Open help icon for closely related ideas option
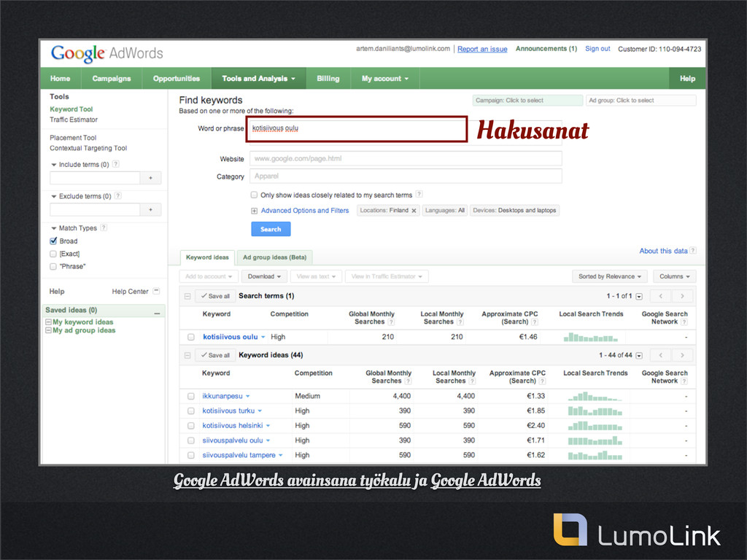 tap(419, 194)
